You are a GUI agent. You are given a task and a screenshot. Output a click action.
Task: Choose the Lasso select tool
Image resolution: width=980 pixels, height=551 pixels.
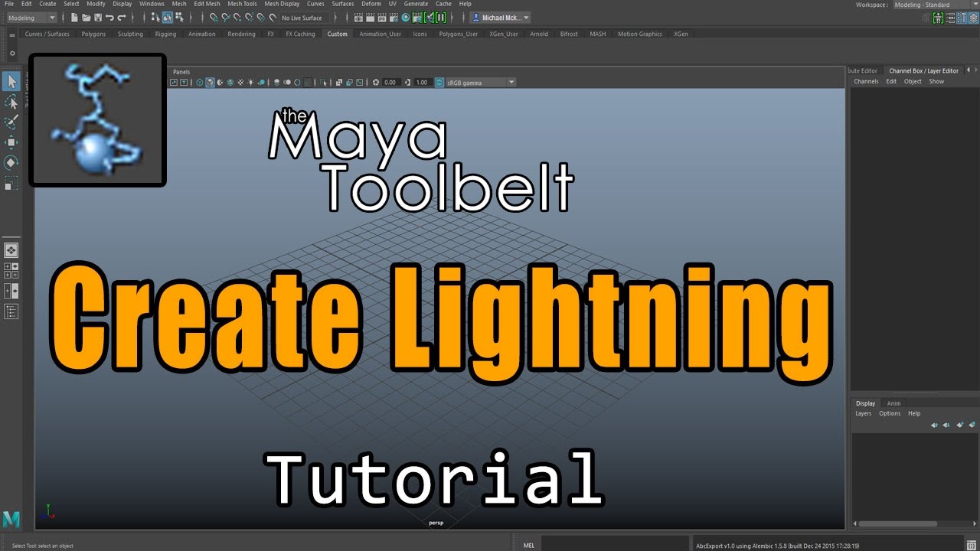11,102
